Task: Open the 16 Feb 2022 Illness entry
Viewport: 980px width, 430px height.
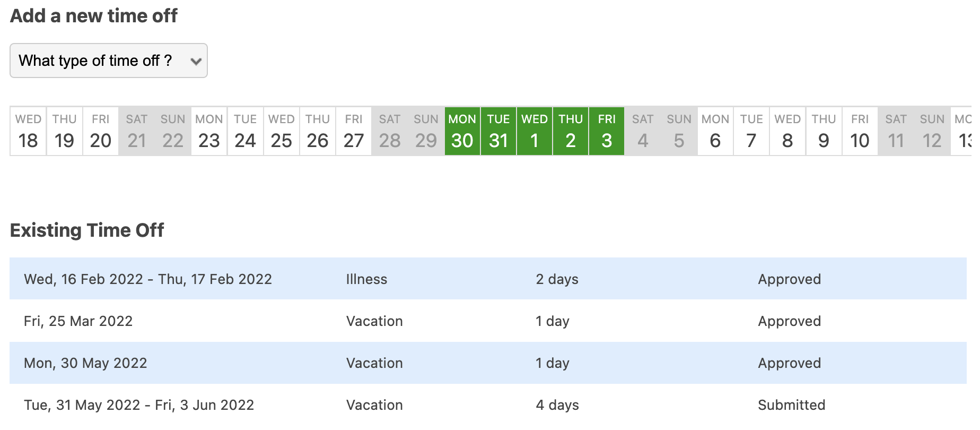Action: [148, 279]
